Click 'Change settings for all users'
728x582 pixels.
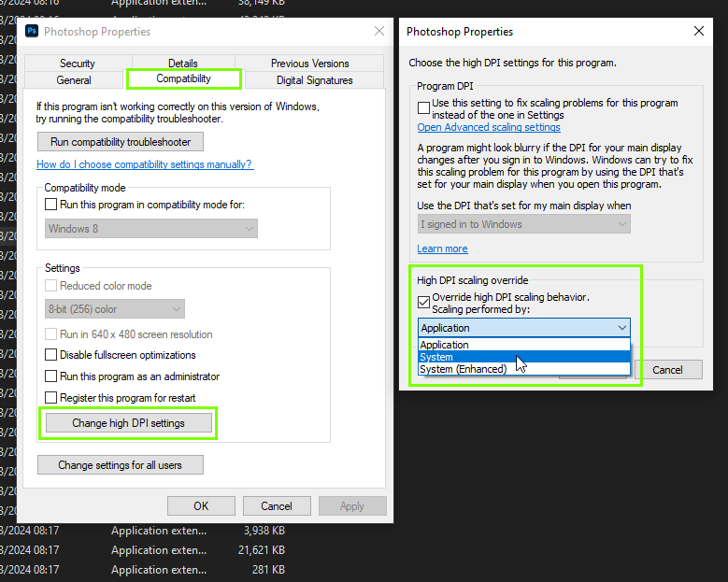(121, 464)
